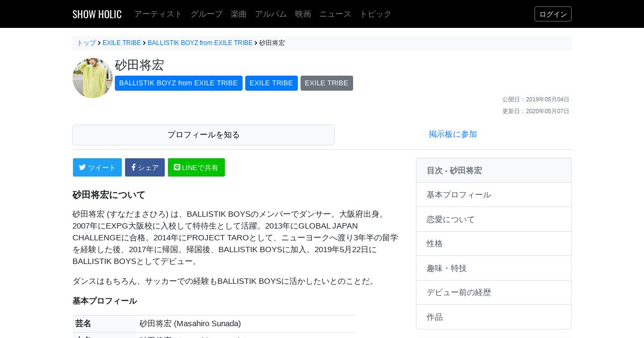Switch to プロフィールを知る tab
The width and height of the screenshot is (644, 338).
[x=203, y=135]
